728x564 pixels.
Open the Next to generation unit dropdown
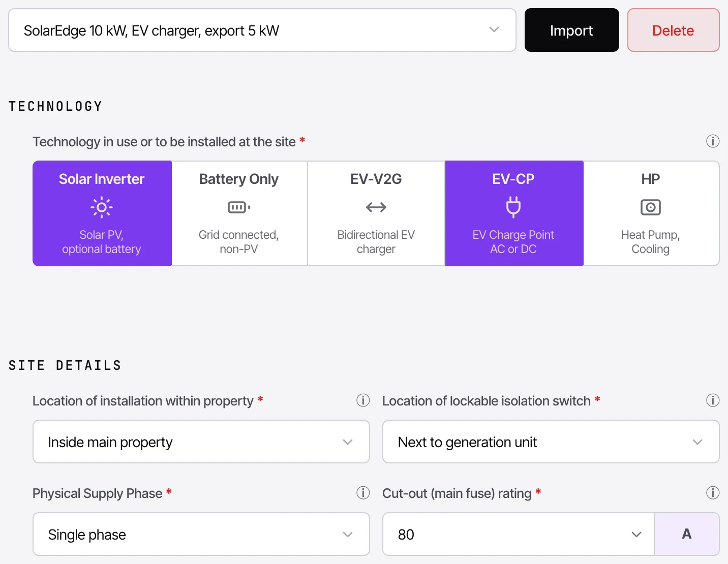[551, 442]
